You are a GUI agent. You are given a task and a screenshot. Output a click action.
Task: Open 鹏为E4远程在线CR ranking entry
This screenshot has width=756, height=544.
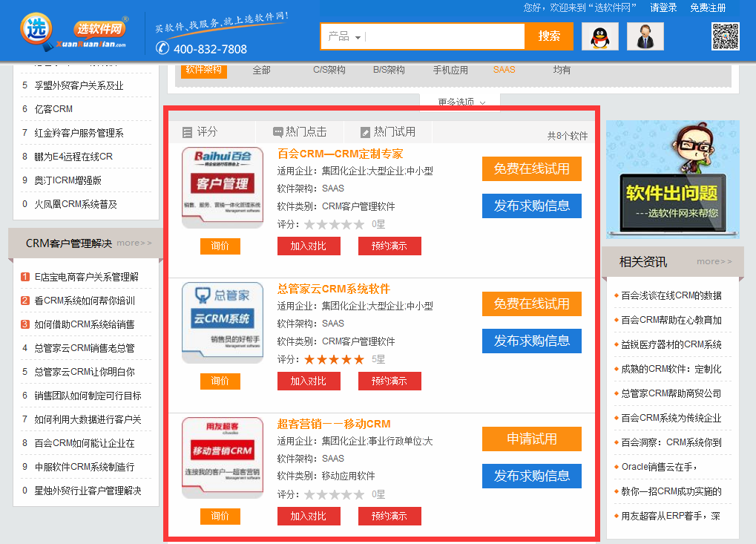[73, 157]
